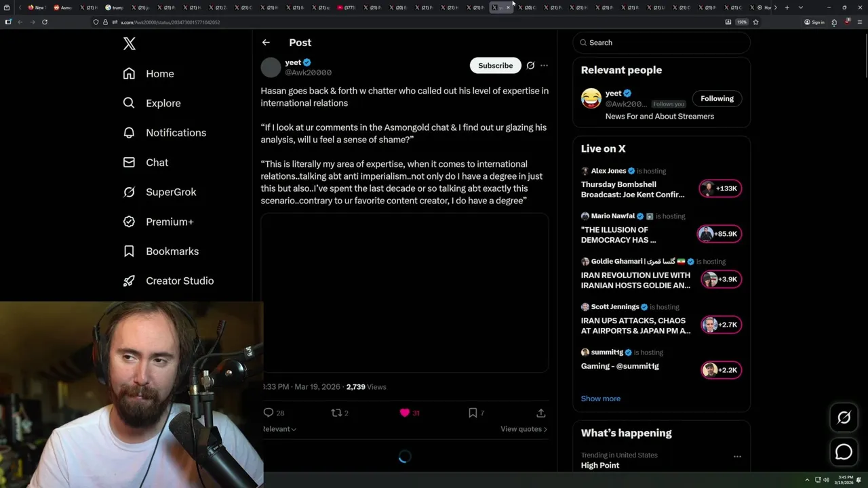Open the @Awk20000 handle on the post
The image size is (868, 488).
(308, 73)
